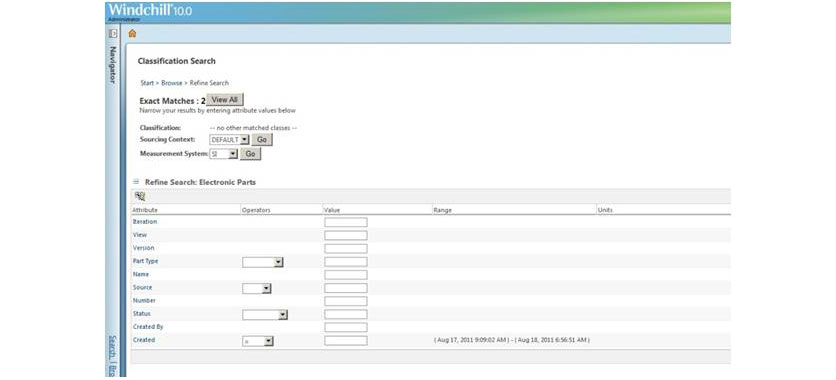This screenshot has height=380, width=836.
Task: Open the Source operators dropdown
Action: (256, 288)
